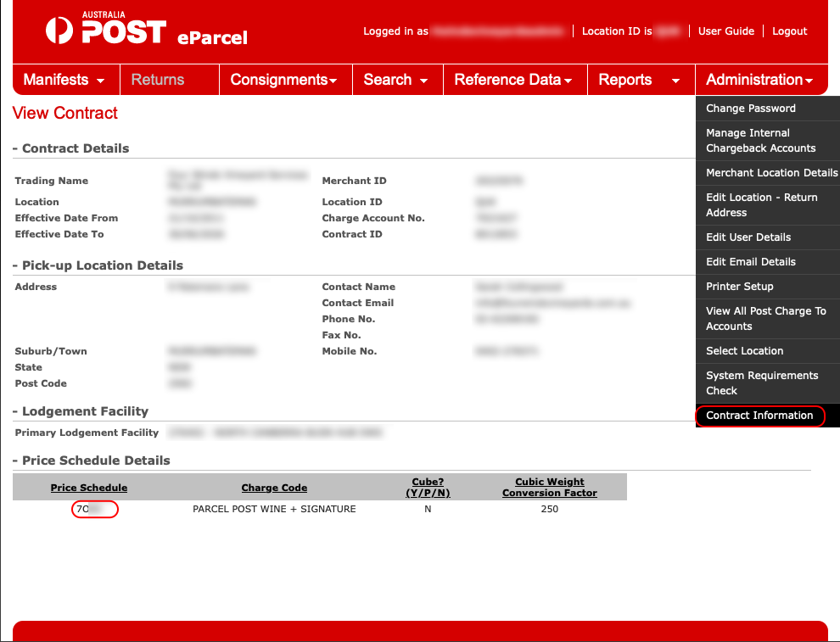Click the Contact Name label
Viewport: 840px width, 642px height.
click(x=358, y=287)
